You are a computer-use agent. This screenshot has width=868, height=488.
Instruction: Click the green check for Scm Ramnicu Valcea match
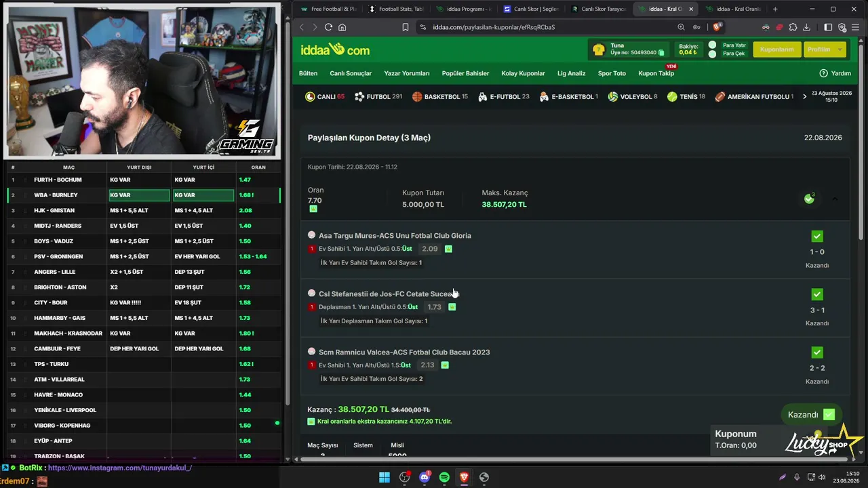pyautogui.click(x=817, y=352)
